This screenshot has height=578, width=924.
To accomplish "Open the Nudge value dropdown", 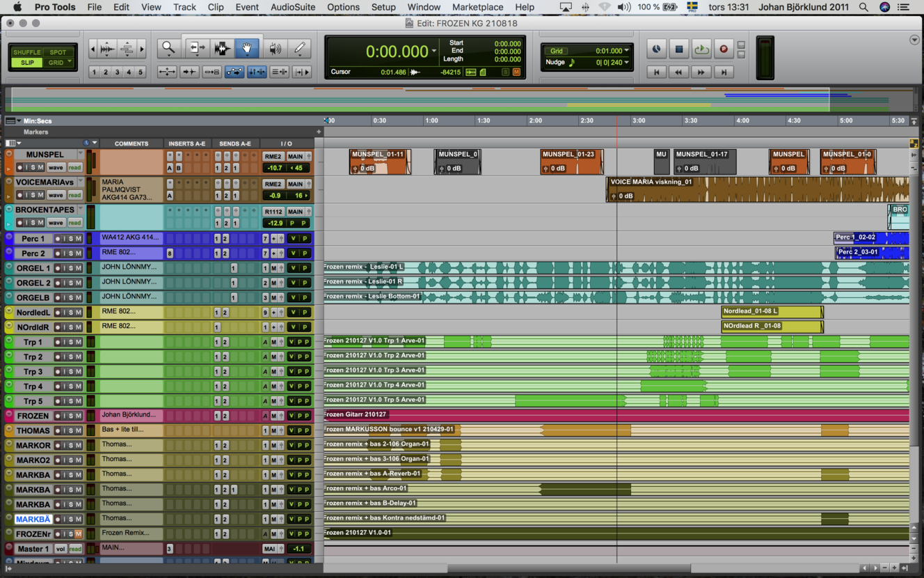I will [626, 63].
